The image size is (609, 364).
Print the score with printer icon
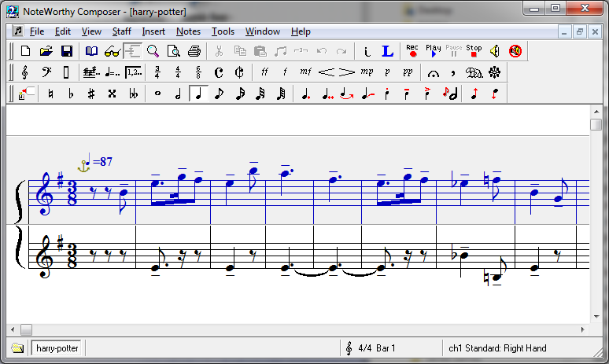194,51
